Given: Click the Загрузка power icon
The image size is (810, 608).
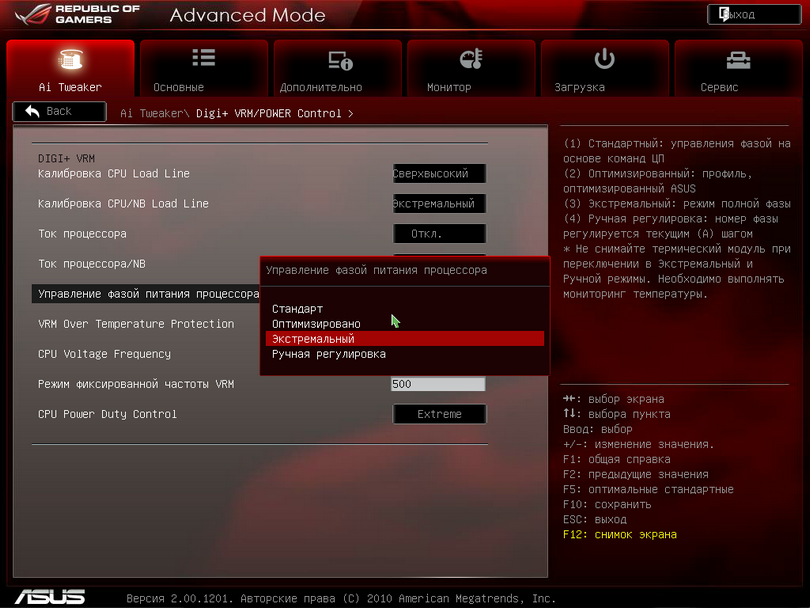Looking at the screenshot, I should [604, 60].
